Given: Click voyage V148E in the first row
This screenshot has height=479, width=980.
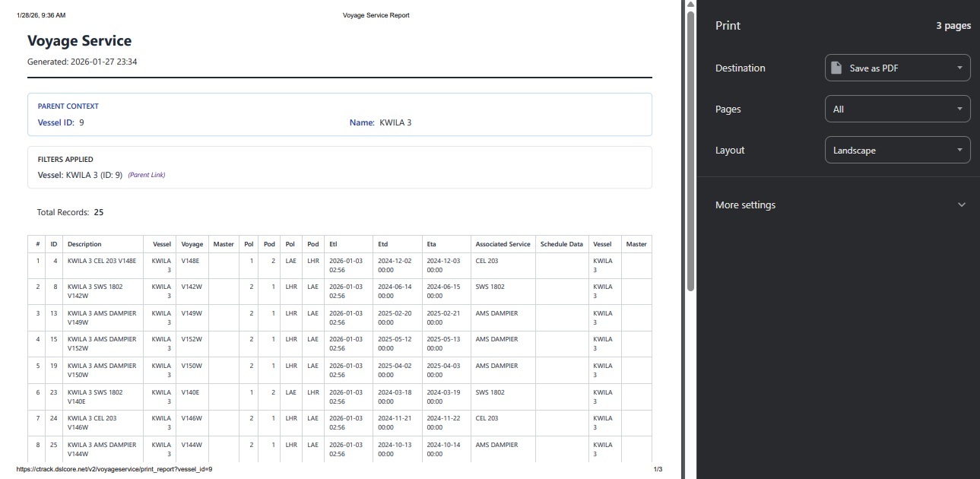Looking at the screenshot, I should tap(190, 261).
